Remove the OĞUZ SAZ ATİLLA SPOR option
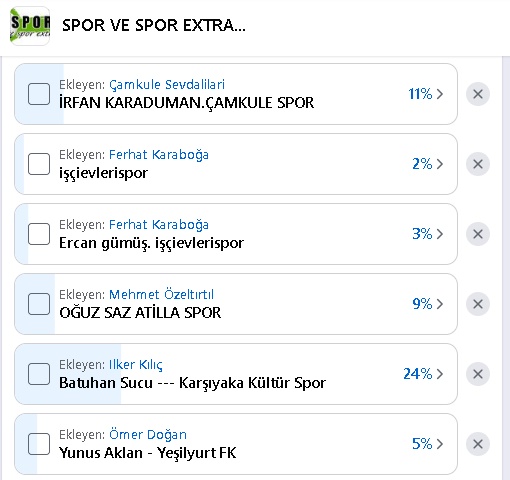Image resolution: width=510 pixels, height=480 pixels. tap(478, 304)
